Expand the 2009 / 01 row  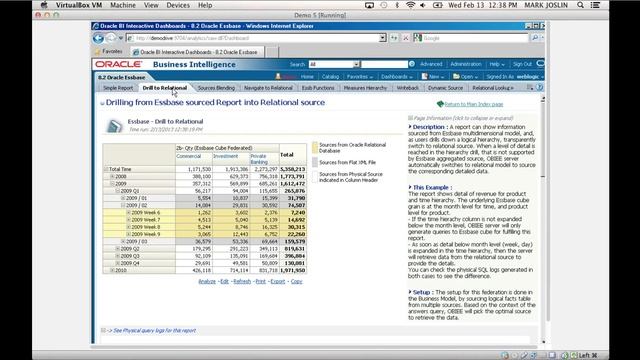(123, 198)
